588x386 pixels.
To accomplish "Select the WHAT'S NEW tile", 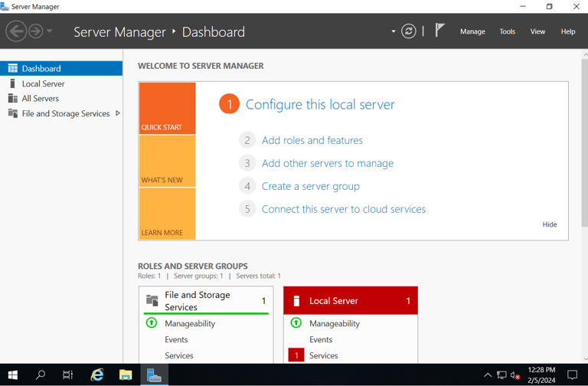I will point(167,161).
